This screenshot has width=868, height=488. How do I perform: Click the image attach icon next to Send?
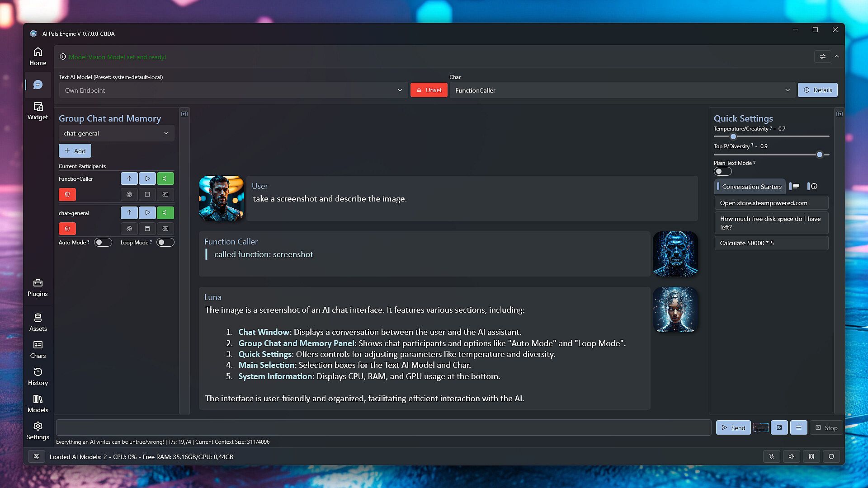point(779,427)
